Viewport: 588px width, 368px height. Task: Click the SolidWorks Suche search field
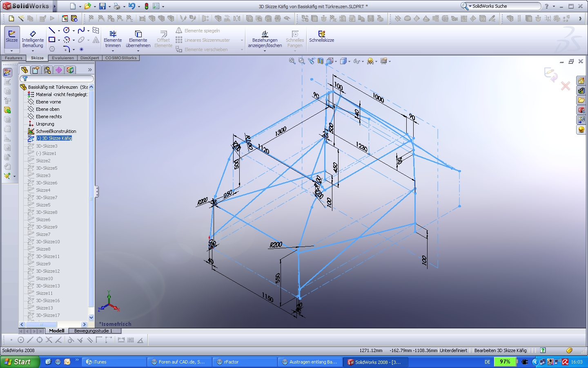pos(506,6)
